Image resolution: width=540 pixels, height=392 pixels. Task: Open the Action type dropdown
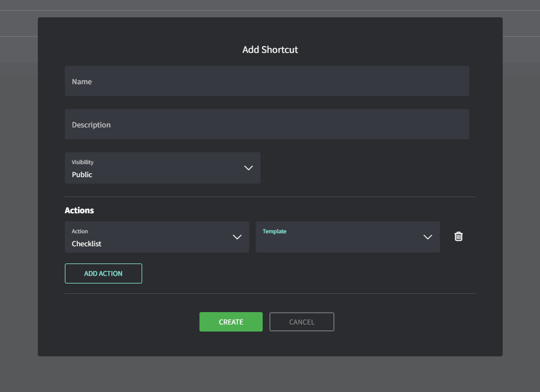[157, 237]
